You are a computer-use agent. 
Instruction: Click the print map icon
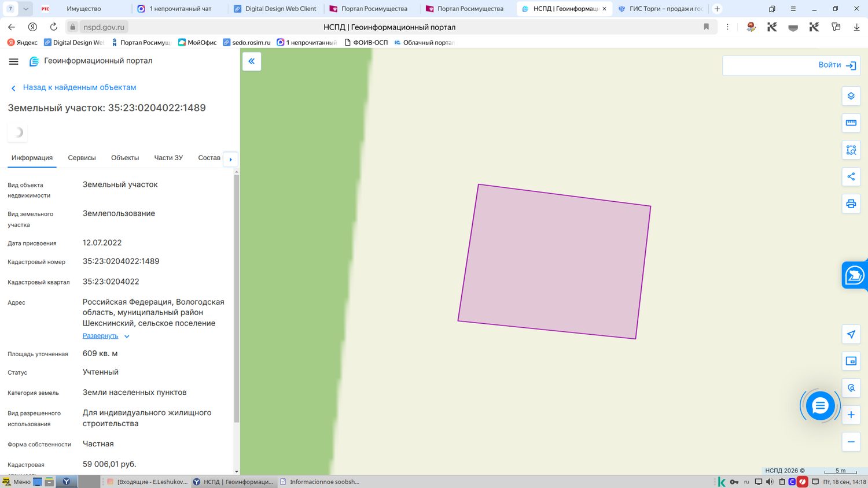tap(851, 204)
